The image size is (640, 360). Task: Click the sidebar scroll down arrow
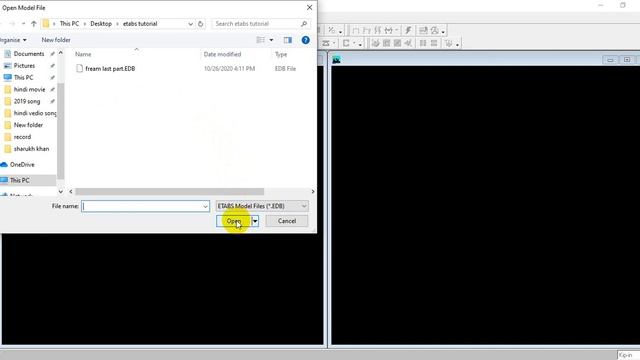[x=60, y=191]
